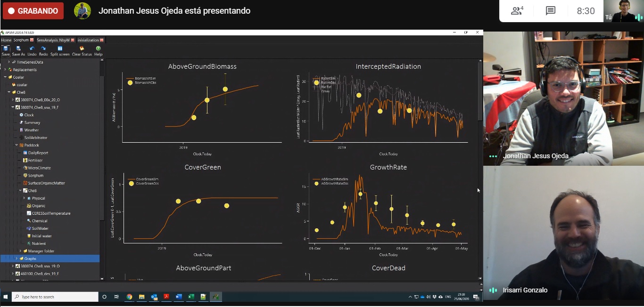This screenshot has width=644, height=307.
Task: Select the Initial water icon
Action: (29, 236)
